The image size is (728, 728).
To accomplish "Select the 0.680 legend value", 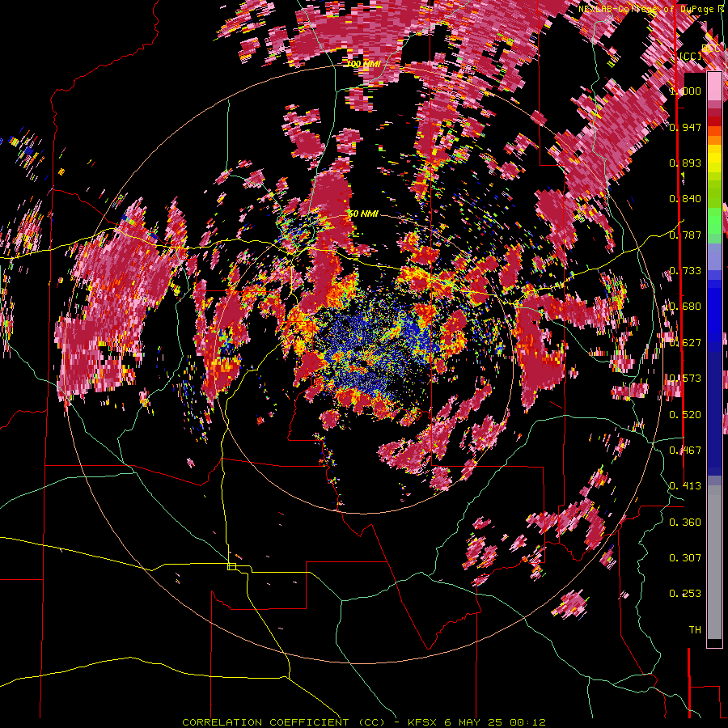I will click(685, 307).
